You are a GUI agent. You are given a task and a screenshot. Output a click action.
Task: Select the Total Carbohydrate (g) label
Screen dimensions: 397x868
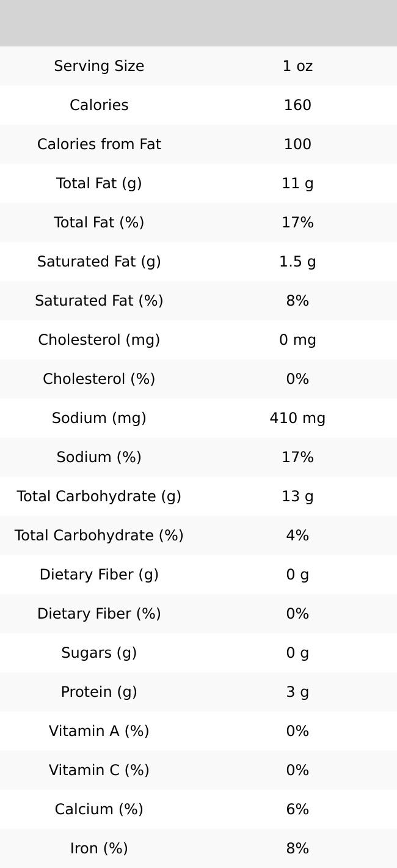coord(99,496)
